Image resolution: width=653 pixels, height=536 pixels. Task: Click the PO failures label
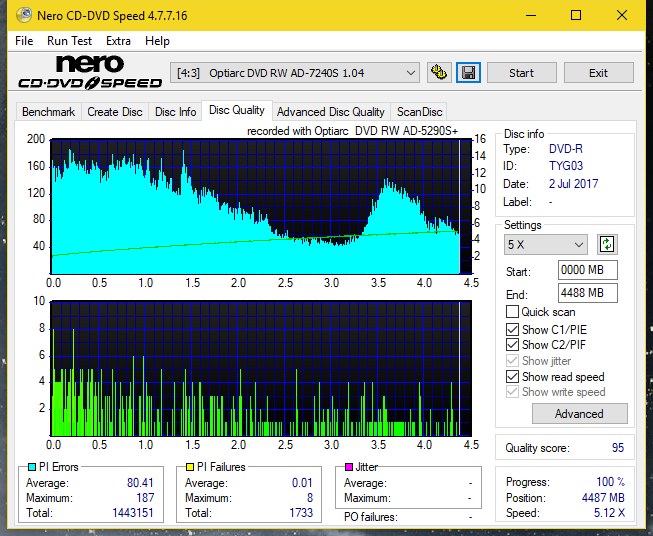pos(371,517)
